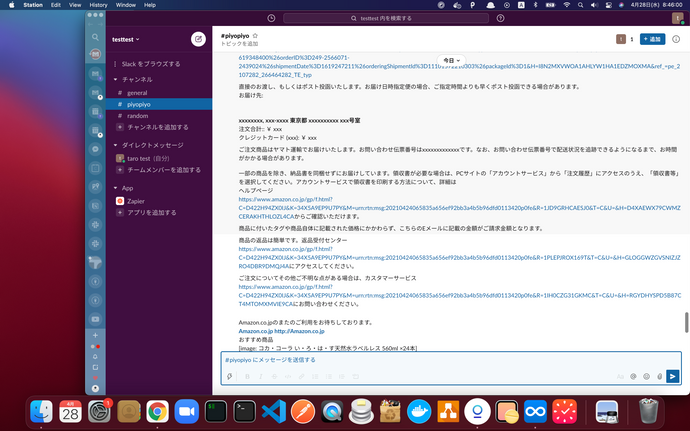The height and width of the screenshot is (431, 690).
Task: Open the Zapier app in sidebar
Action: click(x=159, y=201)
